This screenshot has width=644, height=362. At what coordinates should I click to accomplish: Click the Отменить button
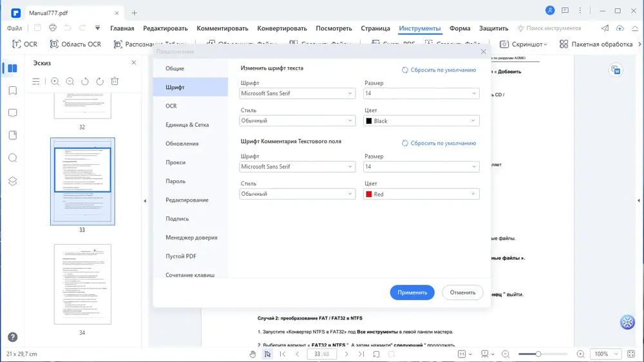pos(462,292)
